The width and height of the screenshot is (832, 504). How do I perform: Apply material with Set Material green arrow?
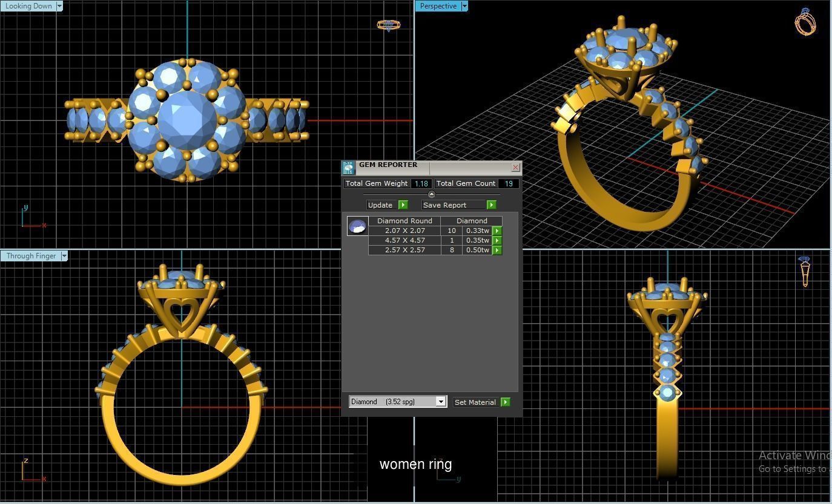[506, 402]
